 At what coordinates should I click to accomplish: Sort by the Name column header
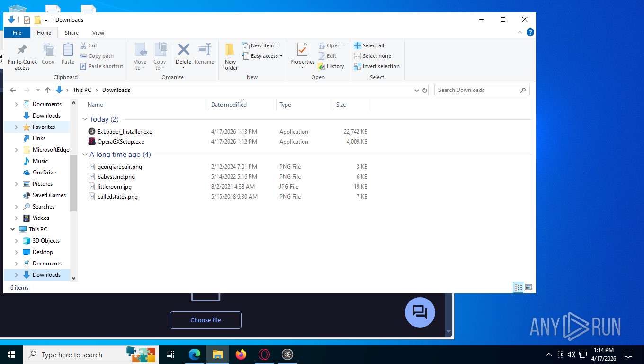146,105
